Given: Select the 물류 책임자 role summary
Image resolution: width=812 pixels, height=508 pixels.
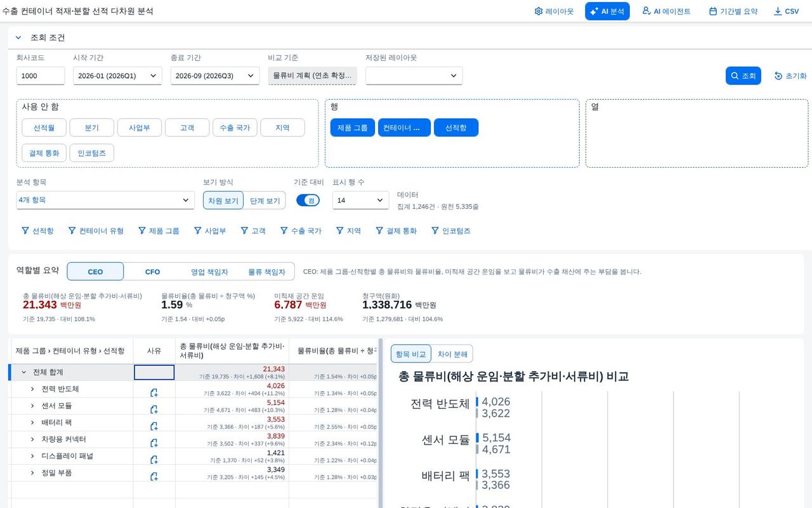Looking at the screenshot, I should click(x=266, y=272).
